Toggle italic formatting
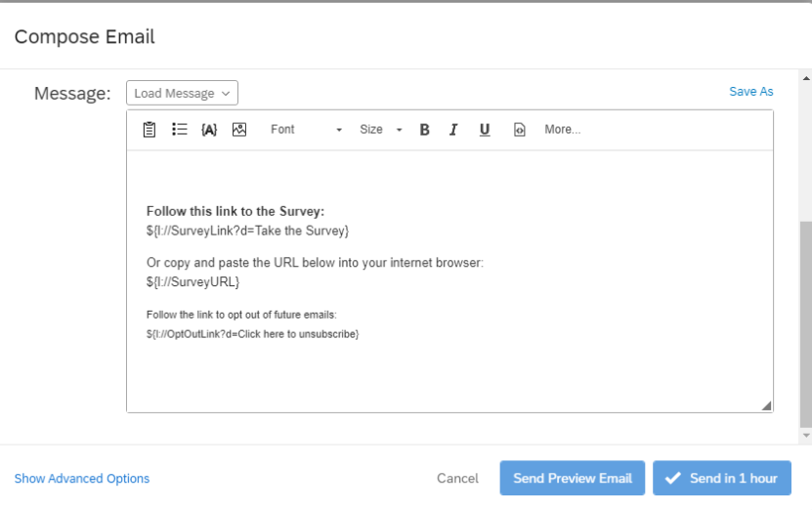 453,129
